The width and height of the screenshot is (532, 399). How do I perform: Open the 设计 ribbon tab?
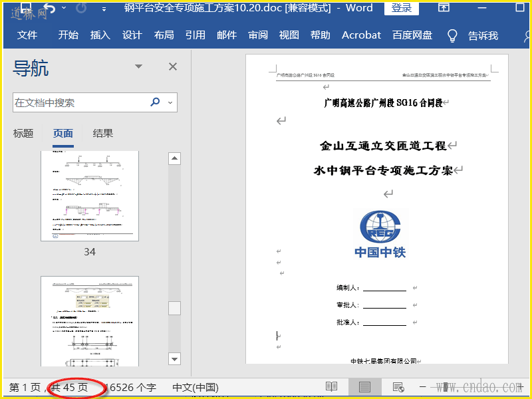tap(132, 35)
